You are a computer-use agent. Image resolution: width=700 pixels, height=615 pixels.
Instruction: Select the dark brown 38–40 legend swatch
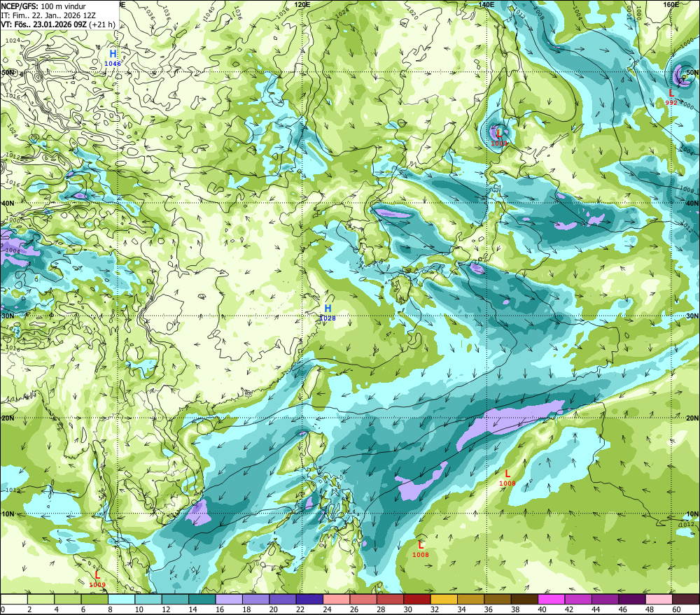[524, 599]
